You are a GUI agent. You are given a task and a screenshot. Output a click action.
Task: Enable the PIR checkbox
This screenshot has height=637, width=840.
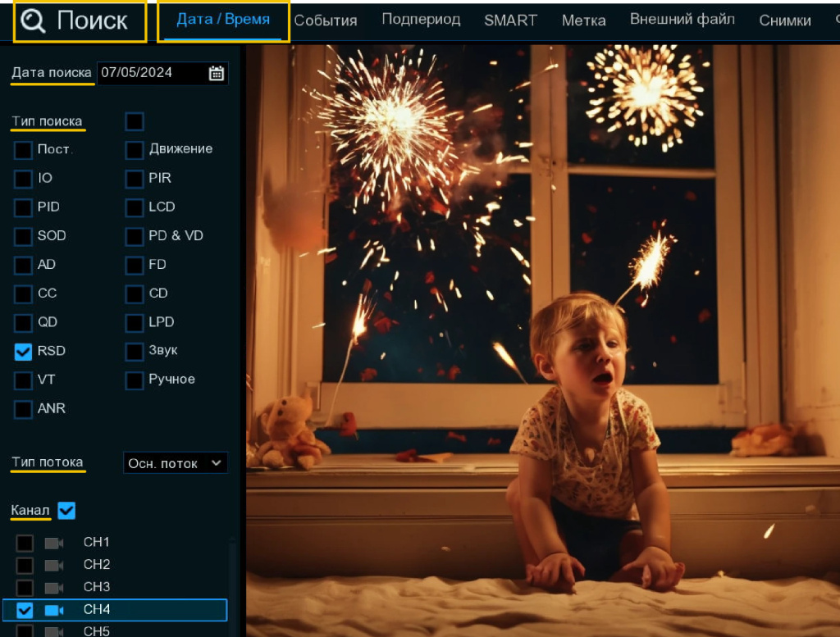tap(135, 179)
